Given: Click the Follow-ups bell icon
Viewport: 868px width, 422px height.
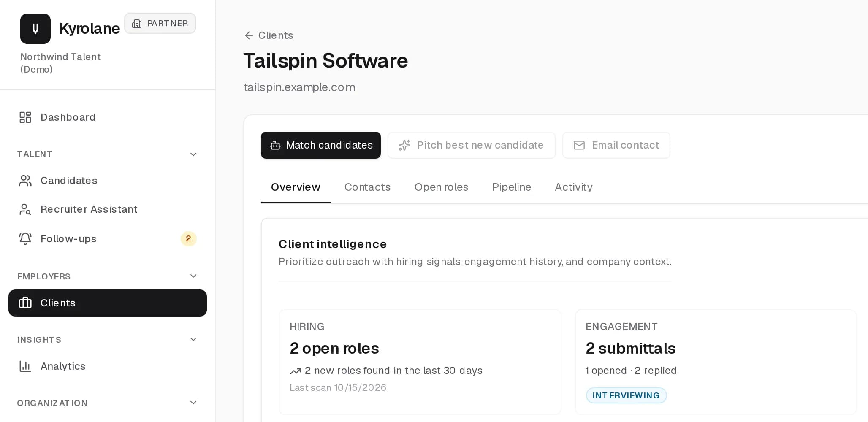Looking at the screenshot, I should 25,239.
